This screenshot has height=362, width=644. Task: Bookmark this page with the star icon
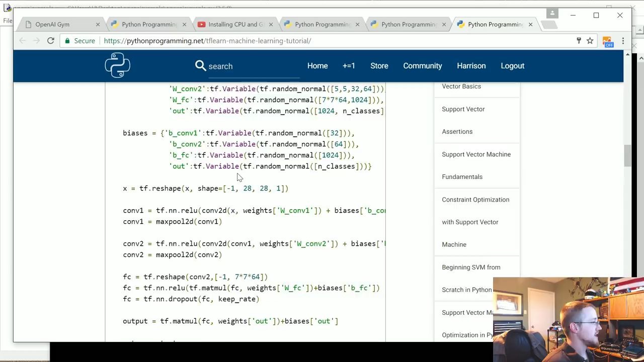click(590, 41)
